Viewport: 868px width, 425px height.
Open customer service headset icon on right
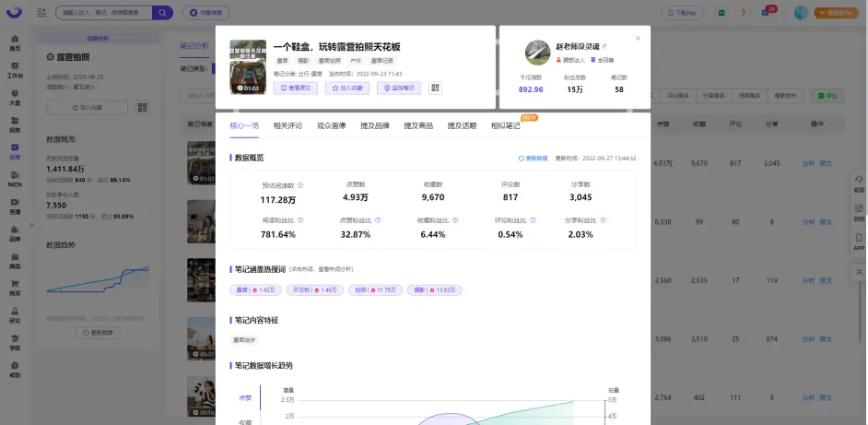point(859,183)
